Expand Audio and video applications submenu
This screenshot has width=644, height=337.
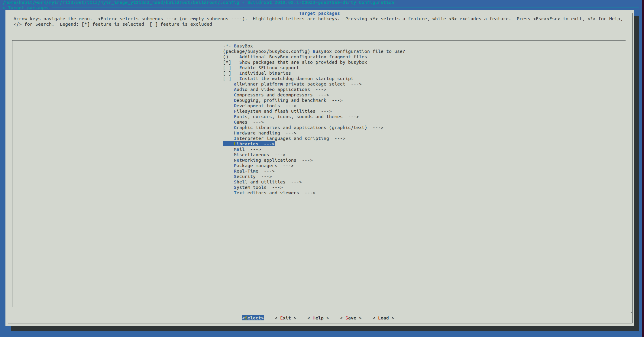click(x=280, y=89)
